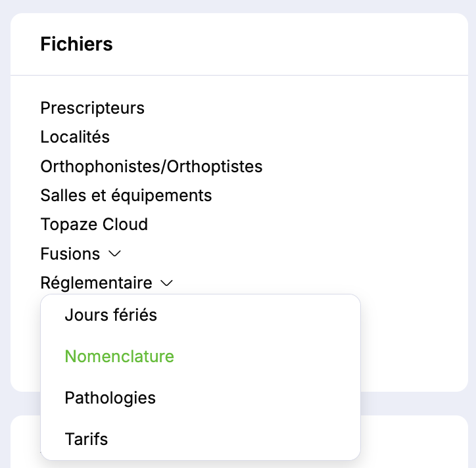Go to Localités
This screenshot has width=476, height=468.
click(x=75, y=137)
